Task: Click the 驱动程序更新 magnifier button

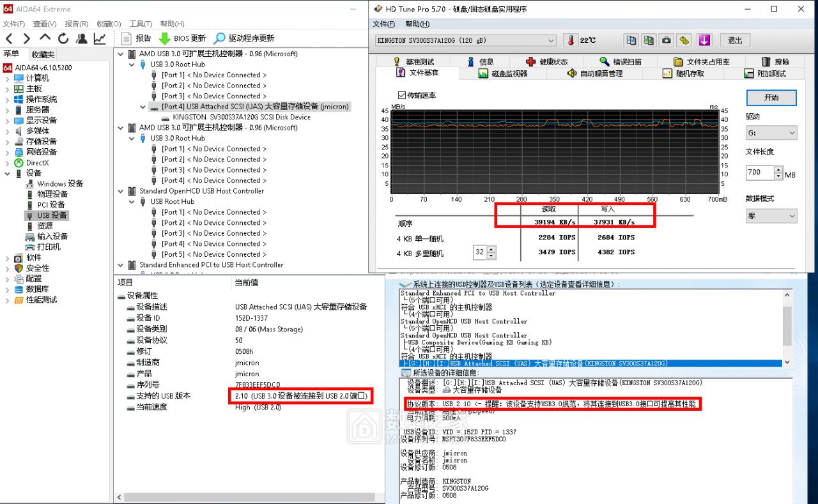Action: 243,38
